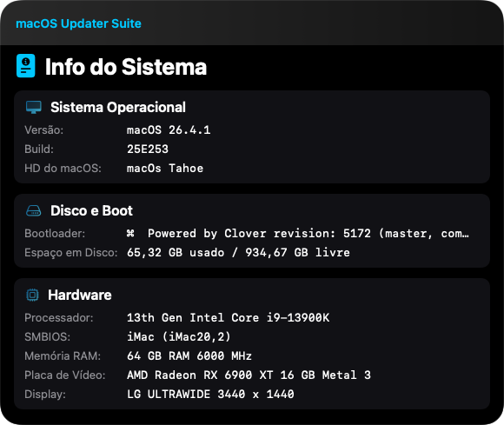This screenshot has height=425, width=504.
Task: Click the macOS Updater Suite title
Action: (78, 23)
